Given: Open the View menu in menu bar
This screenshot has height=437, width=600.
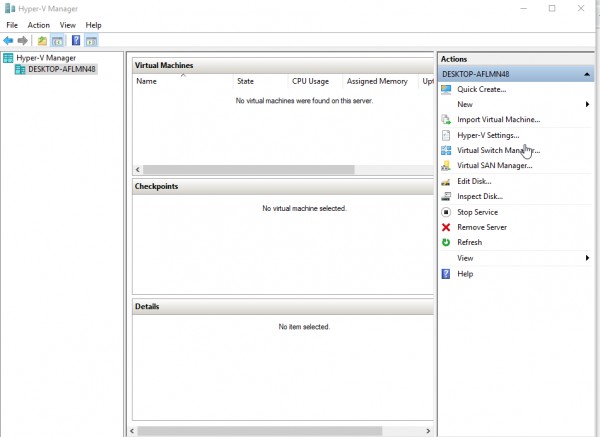Looking at the screenshot, I should point(67,25).
